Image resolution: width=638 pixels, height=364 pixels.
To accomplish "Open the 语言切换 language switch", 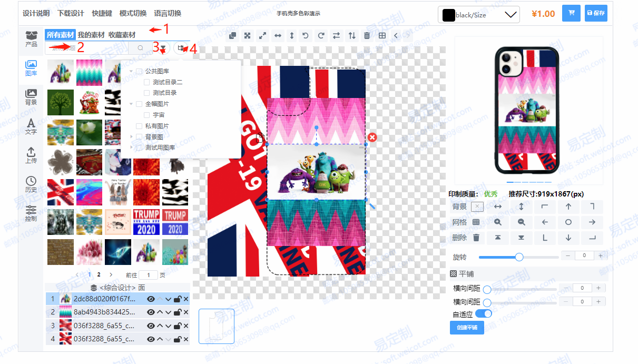I will click(x=168, y=13).
